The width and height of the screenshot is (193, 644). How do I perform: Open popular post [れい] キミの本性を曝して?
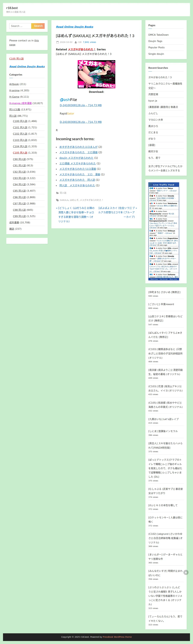tap(163, 505)
